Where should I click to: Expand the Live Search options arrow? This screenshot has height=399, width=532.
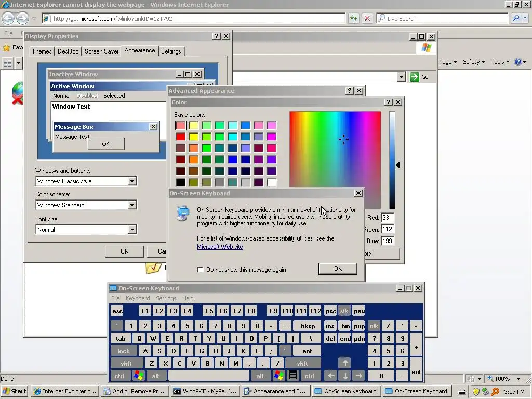pyautogui.click(x=525, y=18)
